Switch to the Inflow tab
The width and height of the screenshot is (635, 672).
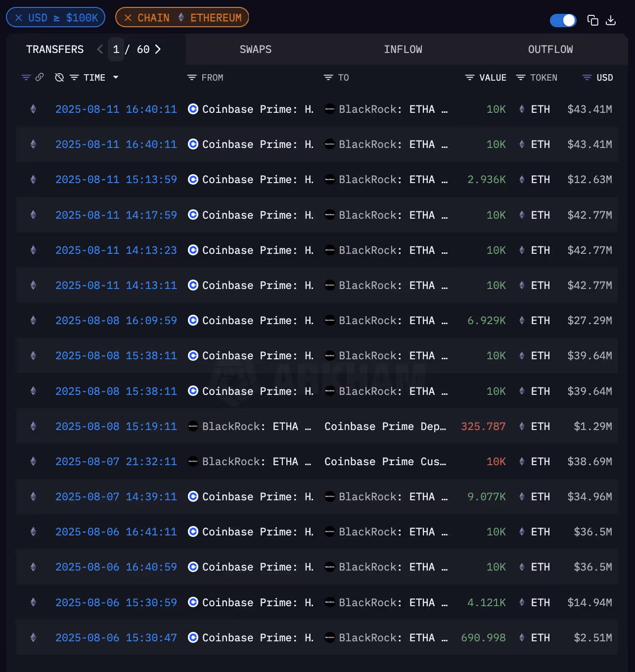pyautogui.click(x=403, y=49)
